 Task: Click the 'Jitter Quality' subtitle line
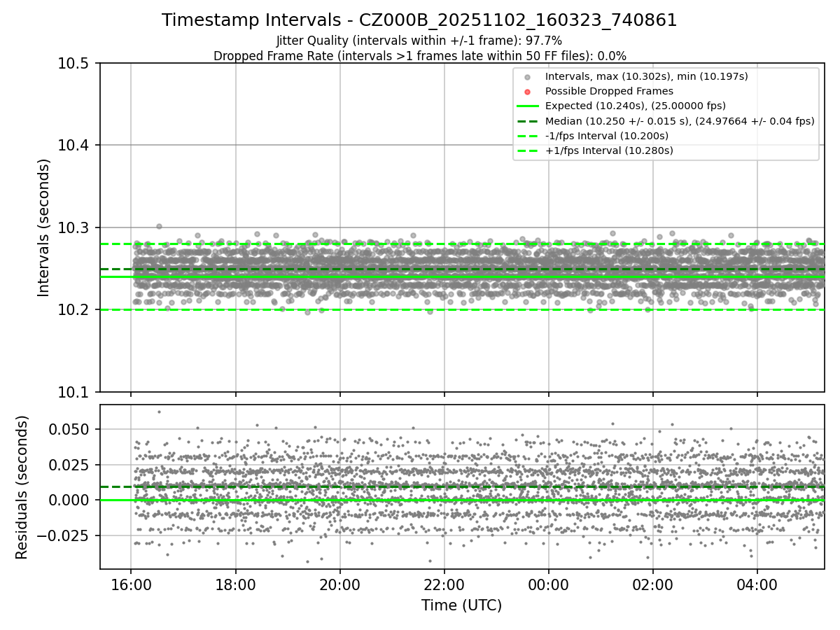pos(419,41)
